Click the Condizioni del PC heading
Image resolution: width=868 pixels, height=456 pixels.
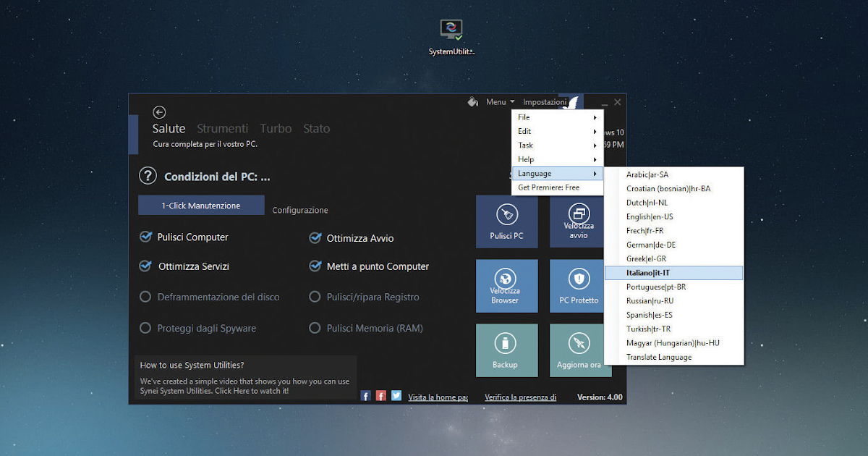[217, 177]
